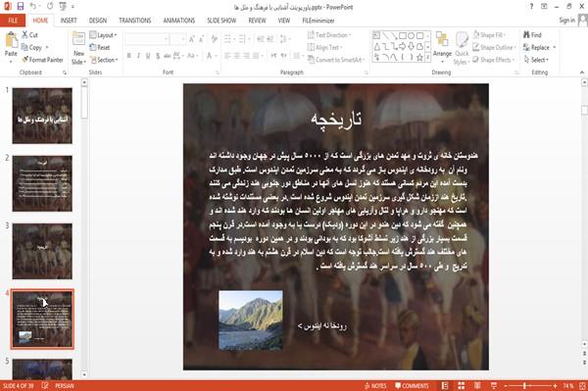Click the Save icon in quick access toolbar
Viewport: 588px width, 391px height.
(21, 6)
